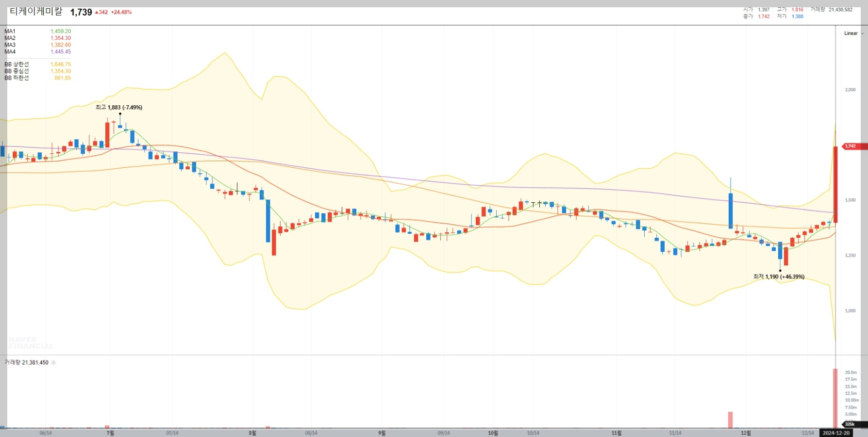
Task: Click the 거래량 21,381,450 volume panel label
Action: (x=27, y=362)
